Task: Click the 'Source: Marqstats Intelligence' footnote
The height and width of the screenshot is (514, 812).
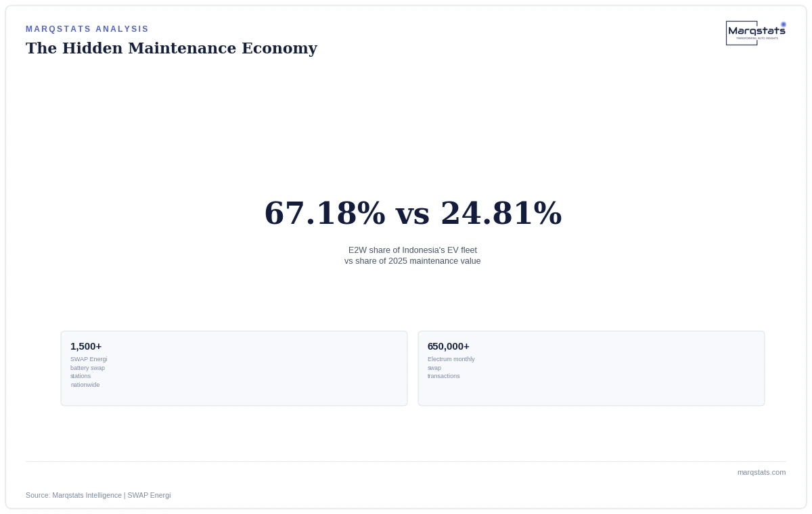Action: [74, 495]
